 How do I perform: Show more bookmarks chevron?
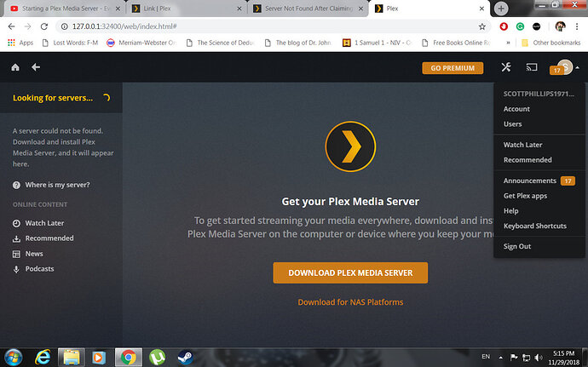click(508, 43)
